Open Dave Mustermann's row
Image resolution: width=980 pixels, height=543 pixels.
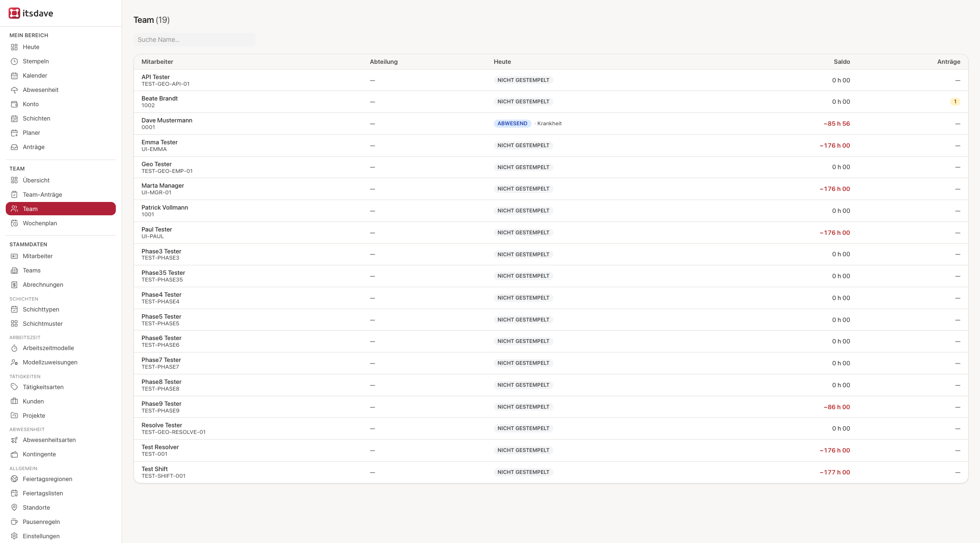click(x=551, y=124)
